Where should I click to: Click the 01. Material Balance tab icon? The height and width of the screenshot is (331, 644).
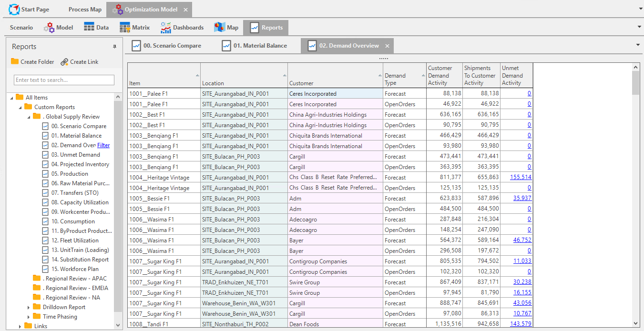tap(226, 46)
